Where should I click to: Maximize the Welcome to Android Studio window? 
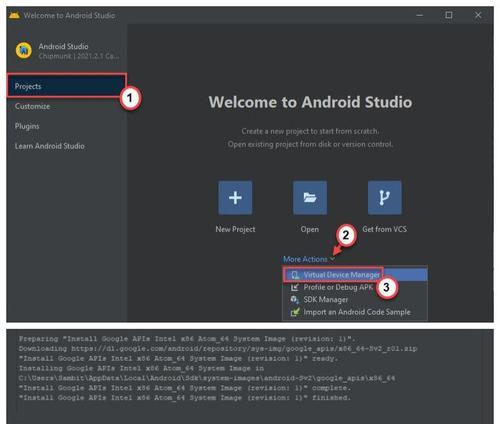tap(449, 15)
